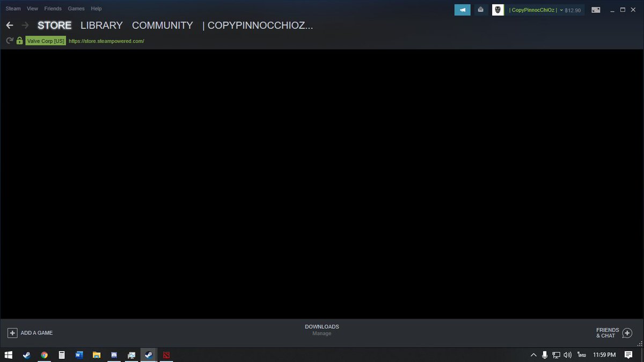Image resolution: width=644 pixels, height=362 pixels.
Task: Open FRIENDS & CHAT
Action: (x=608, y=333)
